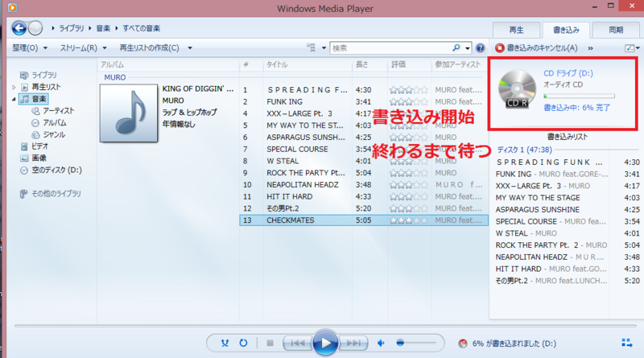Click the stop button
Image resolution: width=644 pixels, height=358 pixels.
[270, 343]
